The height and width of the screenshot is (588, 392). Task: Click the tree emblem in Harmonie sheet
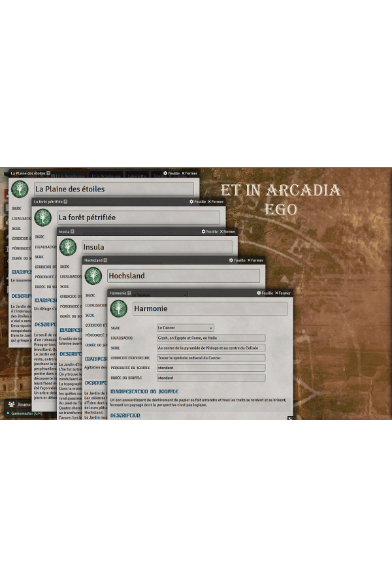118,308
